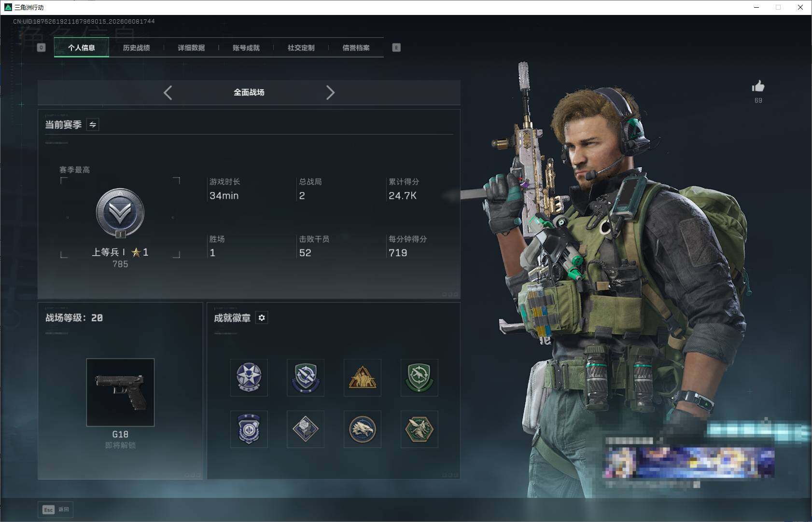Click the CN UID string at top
Image resolution: width=812 pixels, height=522 pixels.
coord(84,21)
